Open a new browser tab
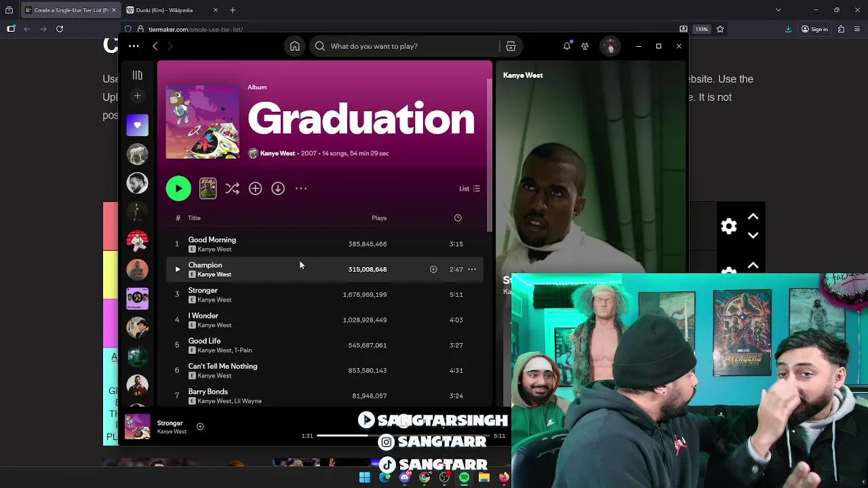Screen dimensions: 868x488 (x=233, y=10)
